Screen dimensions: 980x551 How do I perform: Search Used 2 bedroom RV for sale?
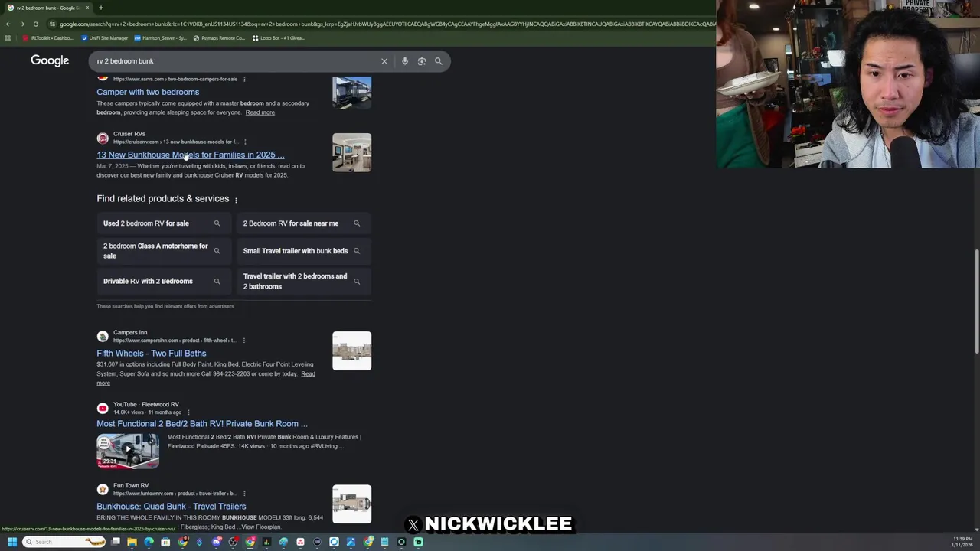point(163,223)
